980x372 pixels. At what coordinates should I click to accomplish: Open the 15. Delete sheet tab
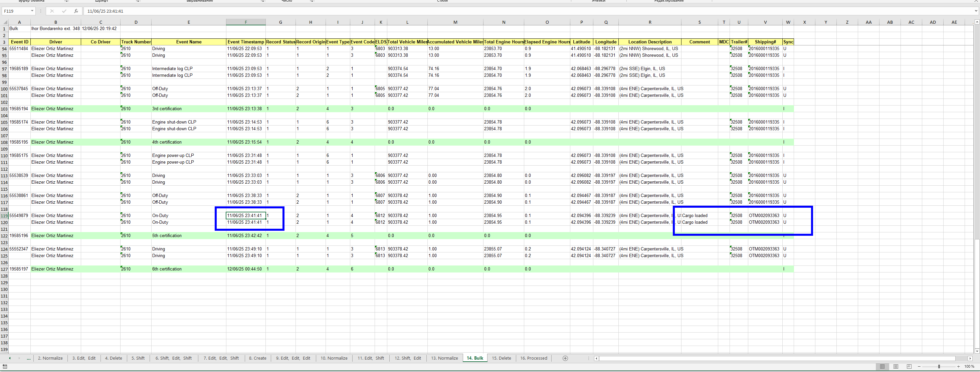(502, 358)
